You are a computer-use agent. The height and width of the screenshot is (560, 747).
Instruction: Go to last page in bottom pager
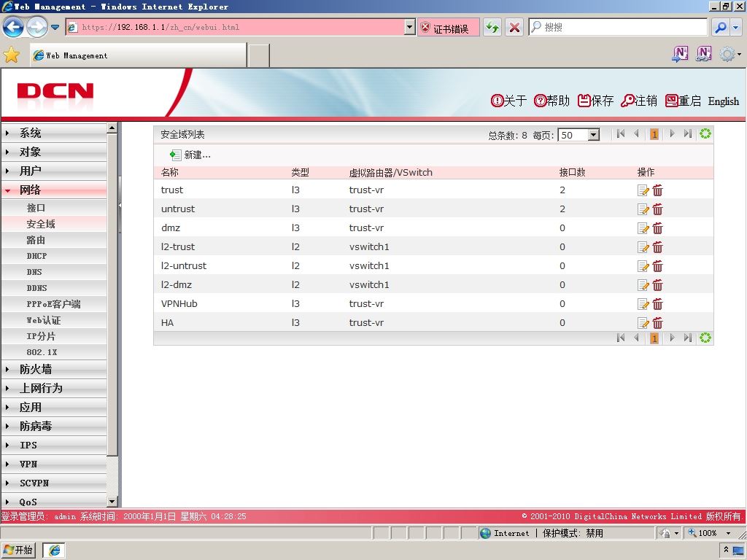tap(687, 338)
